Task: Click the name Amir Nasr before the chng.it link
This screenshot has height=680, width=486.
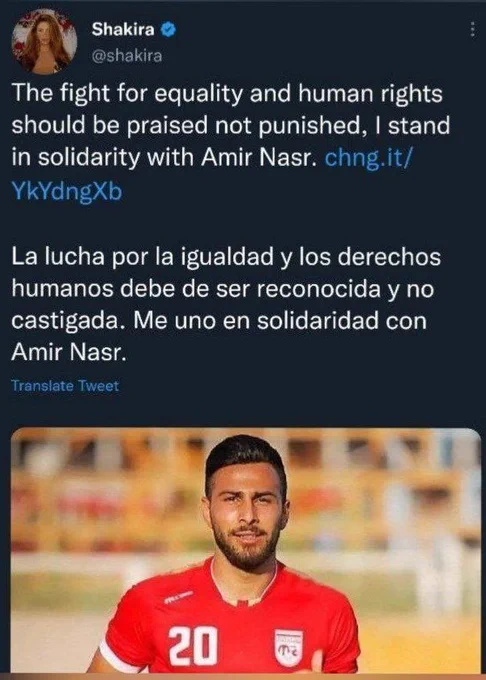Action: [x=257, y=158]
